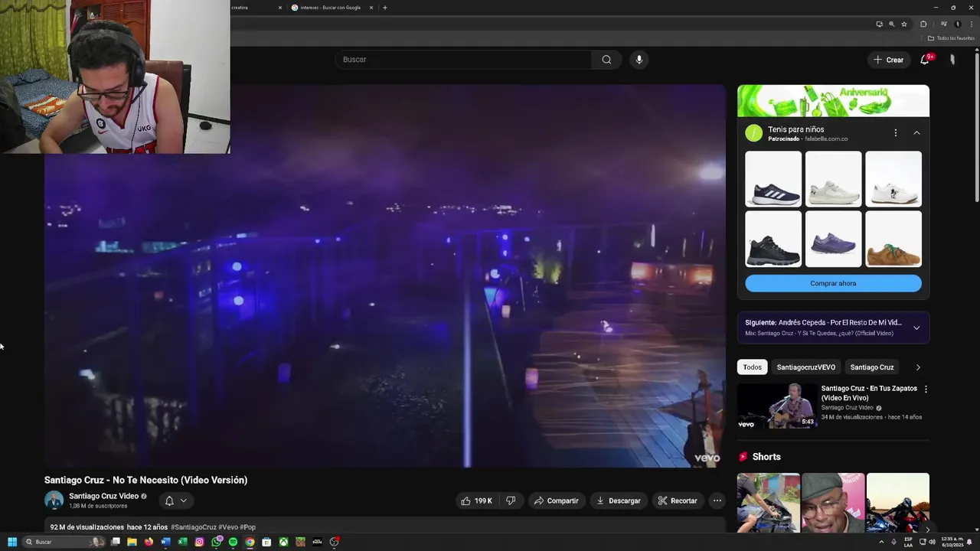Close the intereses Google search tab
Screen dimensions: 980x551
(x=371, y=8)
